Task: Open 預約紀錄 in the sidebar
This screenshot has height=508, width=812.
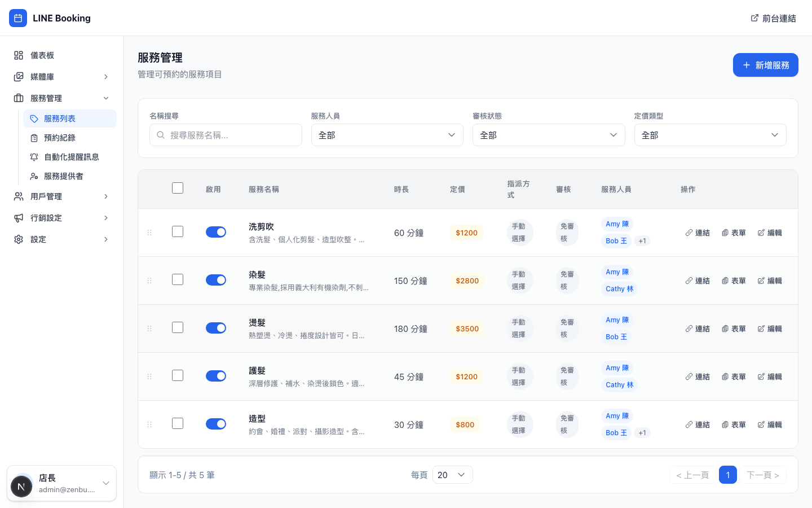Action: [x=60, y=138]
